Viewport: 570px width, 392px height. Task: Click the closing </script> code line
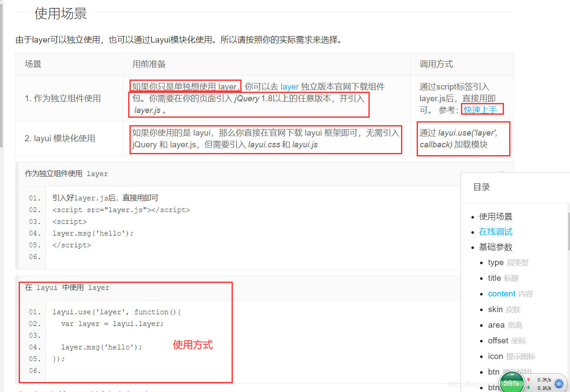tap(72, 245)
